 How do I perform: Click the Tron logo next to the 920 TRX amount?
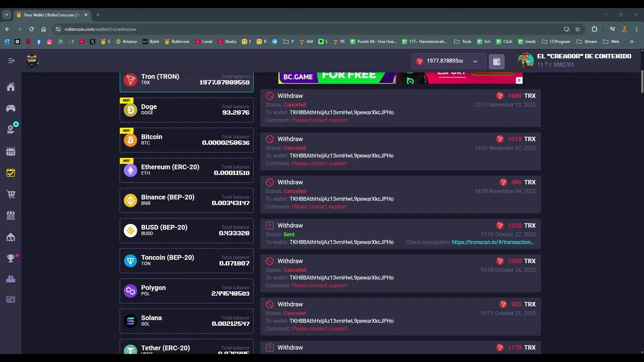[x=503, y=304]
